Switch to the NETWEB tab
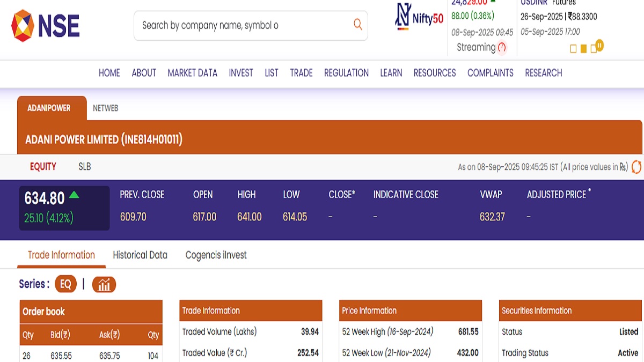Screen dimensions: 644x362 coord(105,108)
